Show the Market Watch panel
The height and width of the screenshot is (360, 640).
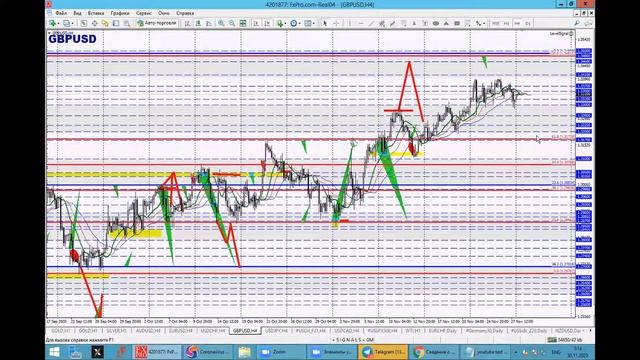click(x=83, y=23)
